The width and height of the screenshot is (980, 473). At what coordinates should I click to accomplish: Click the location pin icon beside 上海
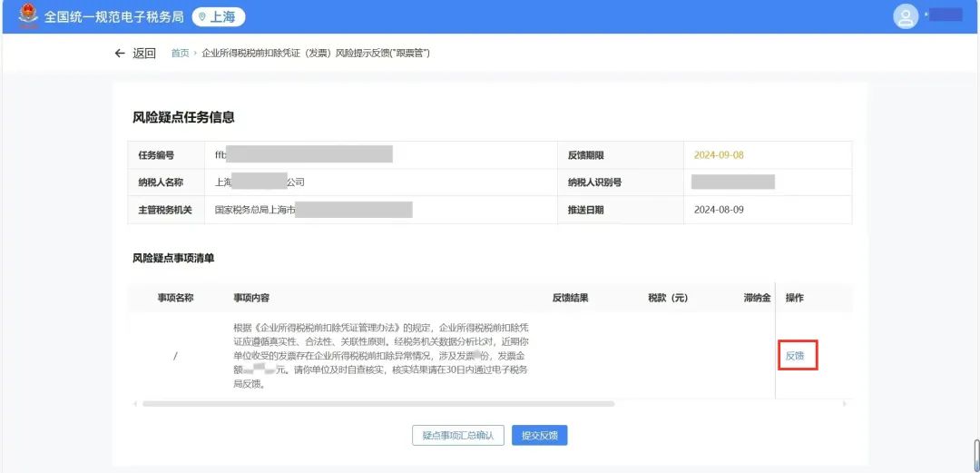click(x=202, y=17)
